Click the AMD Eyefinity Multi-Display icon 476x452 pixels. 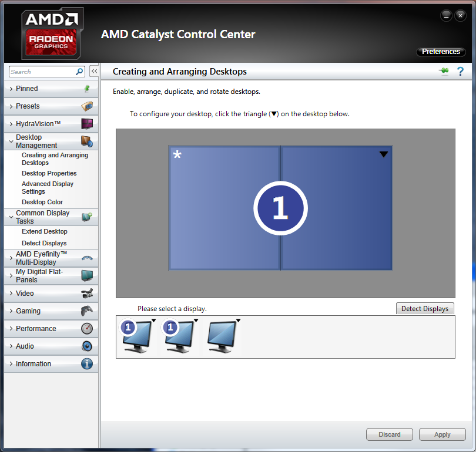[x=87, y=258]
